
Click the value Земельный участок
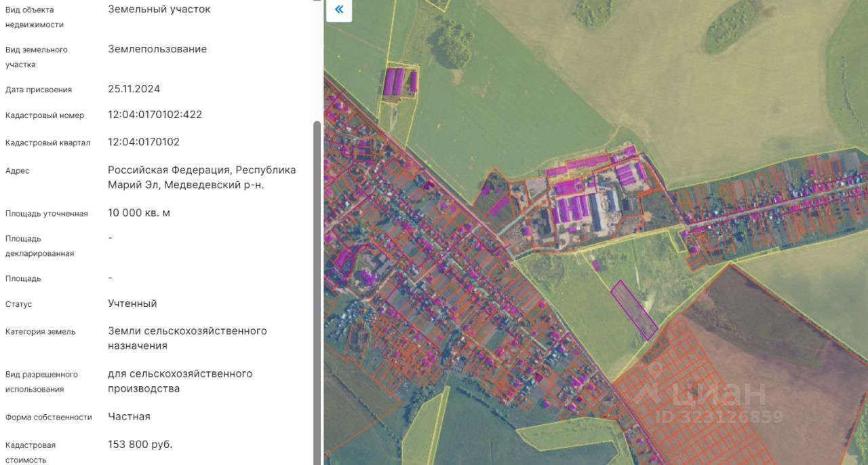tap(159, 10)
